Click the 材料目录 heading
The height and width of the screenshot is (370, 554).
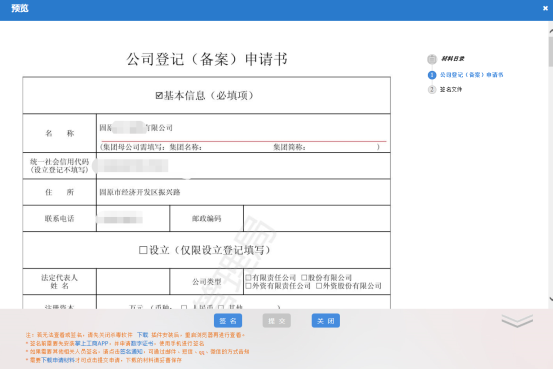point(453,59)
